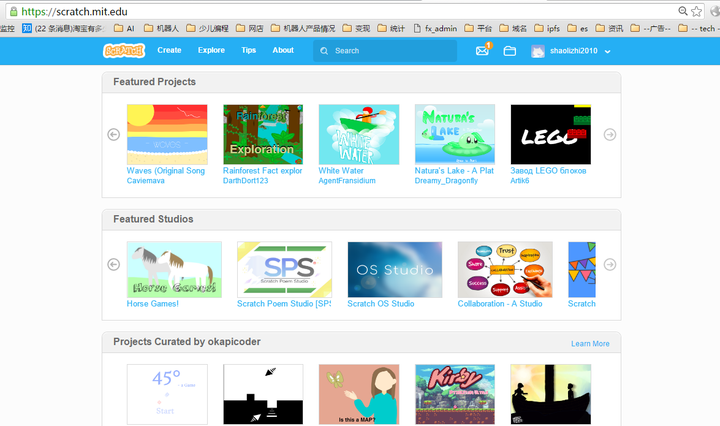Open author Dreamy_Dragonfly profile link
This screenshot has width=720, height=426.
446,181
